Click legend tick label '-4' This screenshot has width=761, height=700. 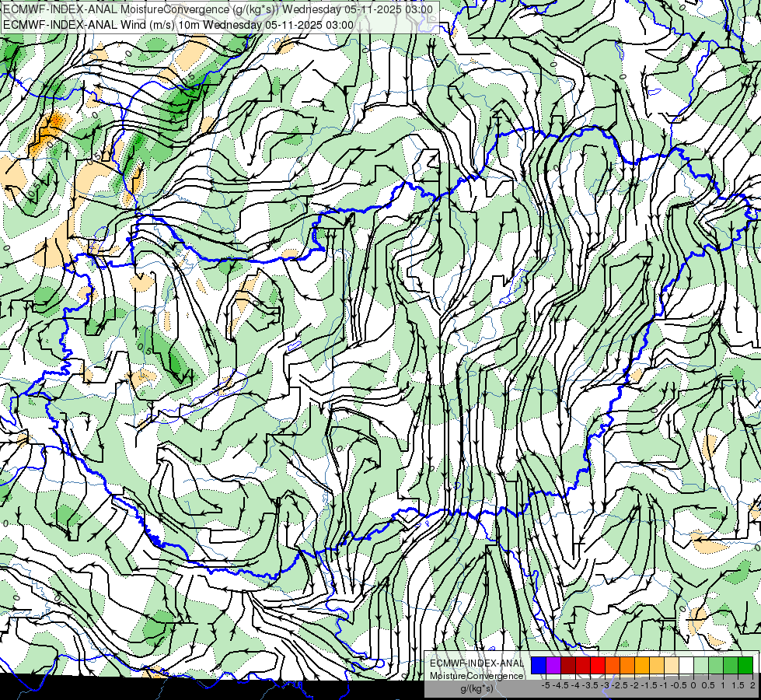575,685
